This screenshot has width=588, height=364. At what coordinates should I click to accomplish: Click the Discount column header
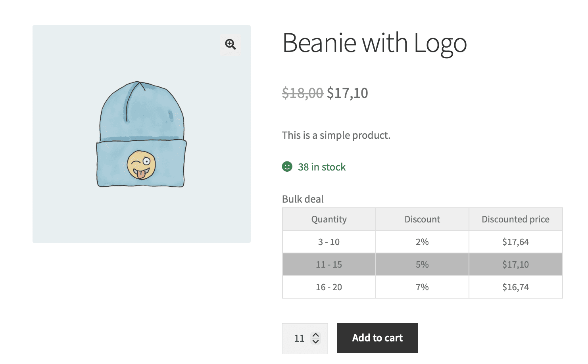point(422,219)
